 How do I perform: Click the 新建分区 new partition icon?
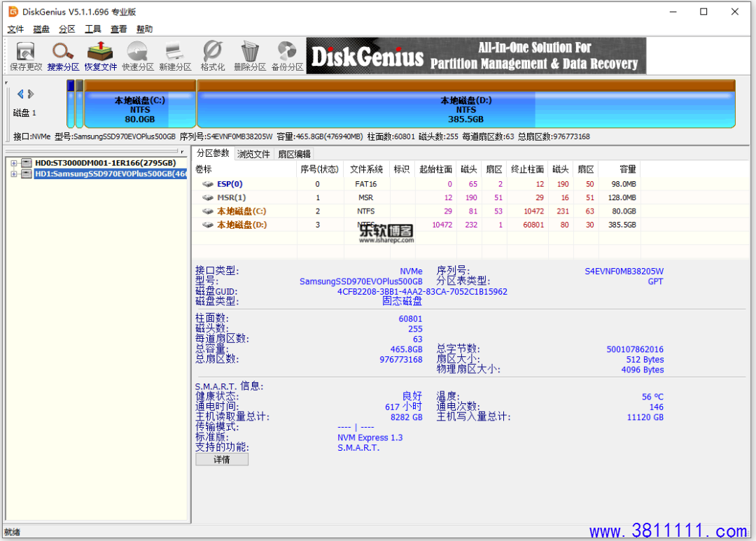point(175,56)
